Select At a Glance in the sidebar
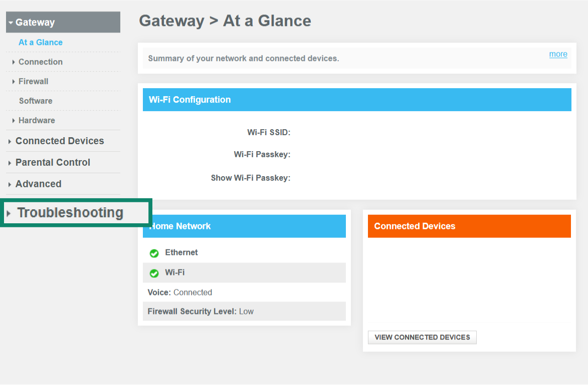 pos(41,43)
